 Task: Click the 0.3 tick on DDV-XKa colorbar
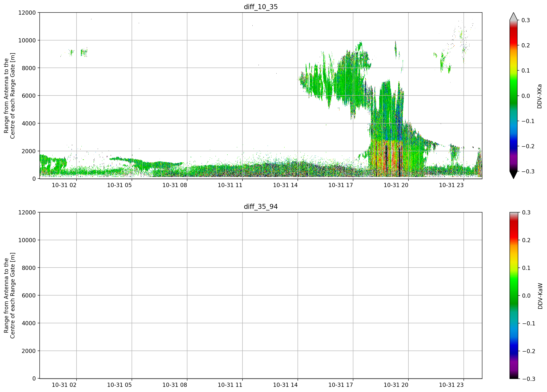tap(526, 20)
